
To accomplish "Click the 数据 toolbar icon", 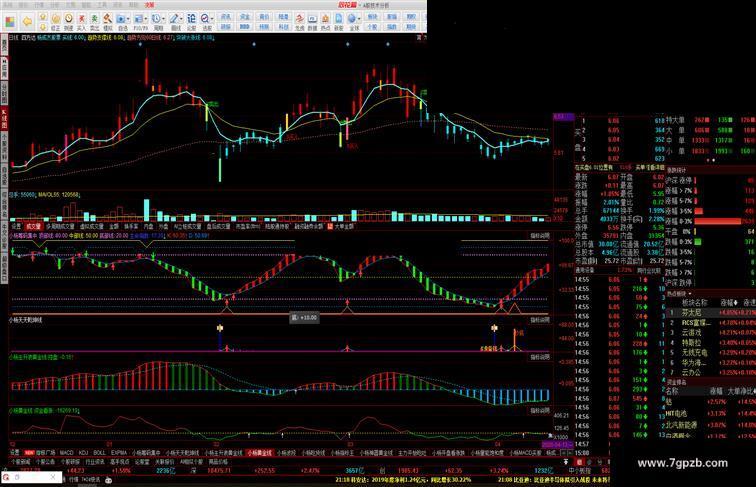I will click(x=312, y=21).
